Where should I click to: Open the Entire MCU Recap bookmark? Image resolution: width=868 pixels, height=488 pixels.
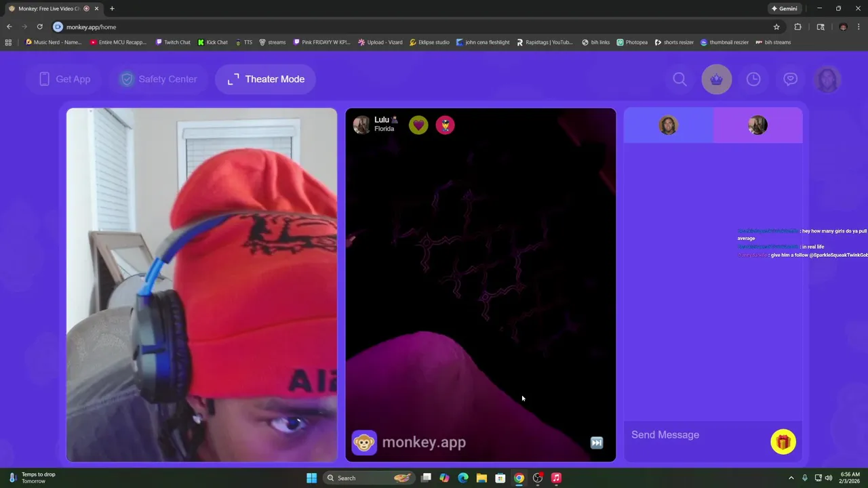click(118, 42)
